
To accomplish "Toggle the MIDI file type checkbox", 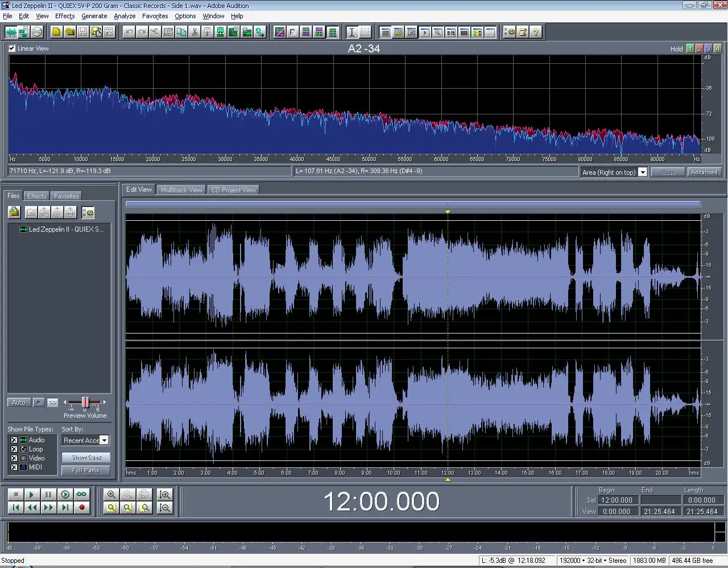I will [x=14, y=467].
